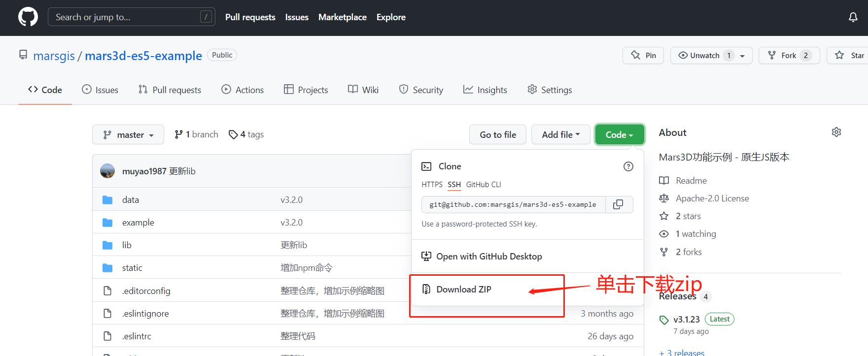Open Marketplace in top bar
868x356 pixels.
coord(343,17)
